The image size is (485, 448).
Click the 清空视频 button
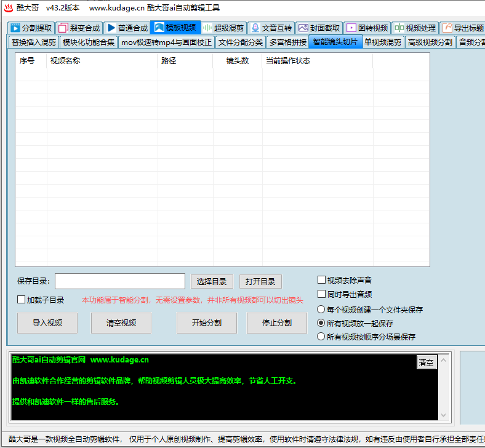point(121,323)
